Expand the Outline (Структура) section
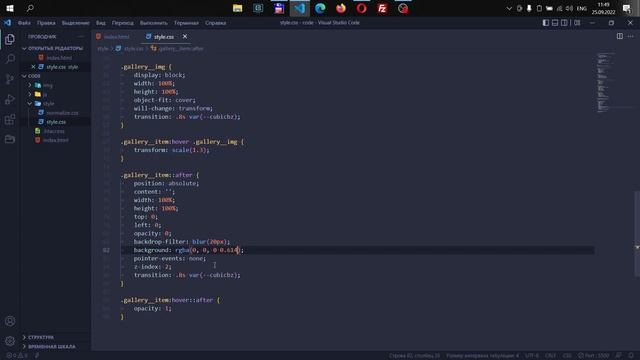 pos(55,338)
